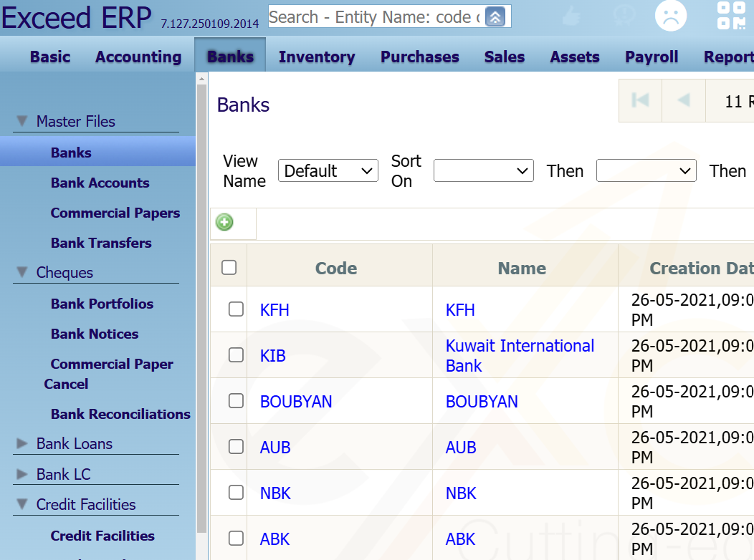Open Bank Accounts in sidebar

[100, 183]
